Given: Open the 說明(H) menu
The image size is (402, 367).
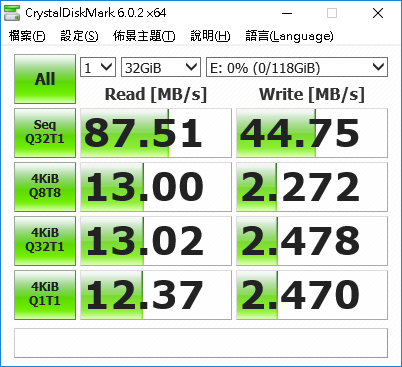Looking at the screenshot, I should tap(210, 36).
